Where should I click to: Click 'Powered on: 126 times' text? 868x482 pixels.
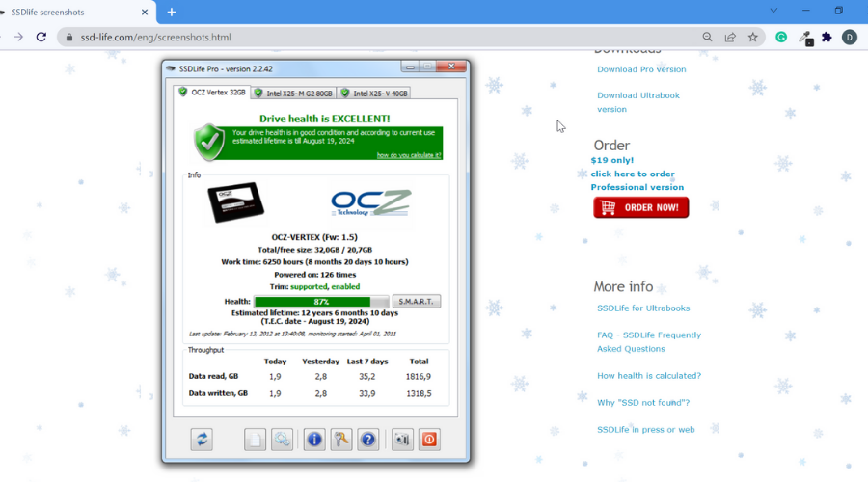pyautogui.click(x=315, y=275)
